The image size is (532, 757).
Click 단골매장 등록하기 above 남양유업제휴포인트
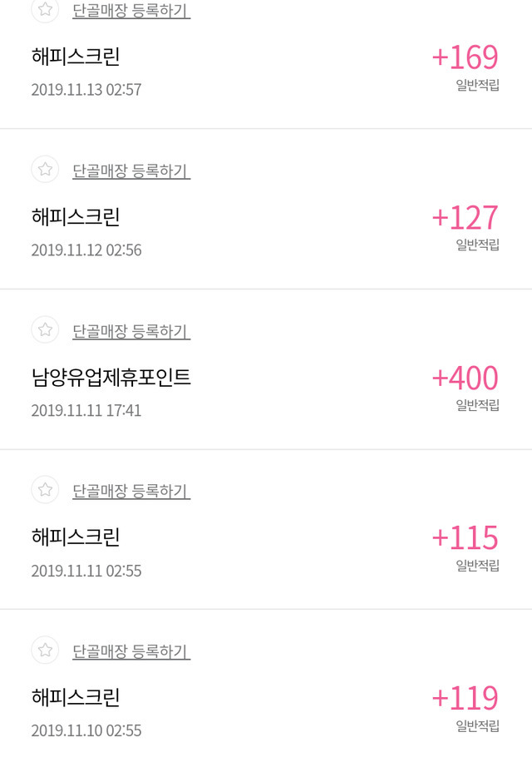131,331
